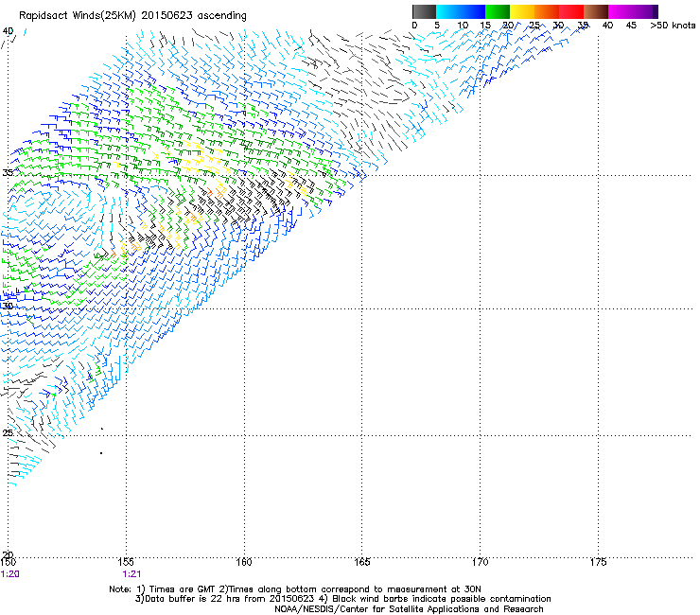Click the longitude label '165'
This screenshot has height=615, width=700.
361,562
